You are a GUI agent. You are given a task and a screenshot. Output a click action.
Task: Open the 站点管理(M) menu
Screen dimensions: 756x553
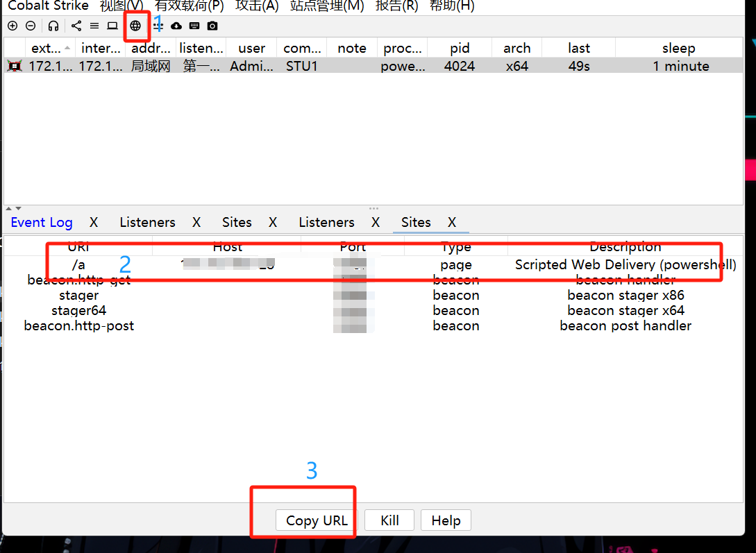pyautogui.click(x=327, y=6)
